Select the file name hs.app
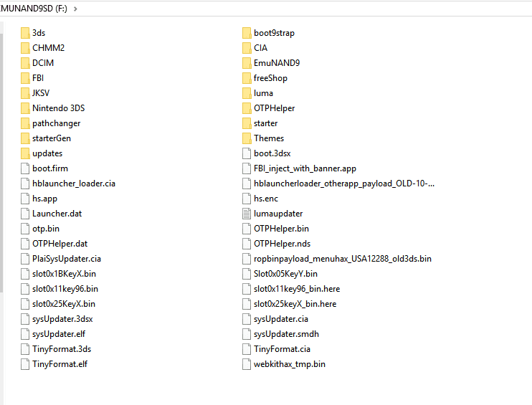The width and height of the screenshot is (532, 405). (x=44, y=199)
